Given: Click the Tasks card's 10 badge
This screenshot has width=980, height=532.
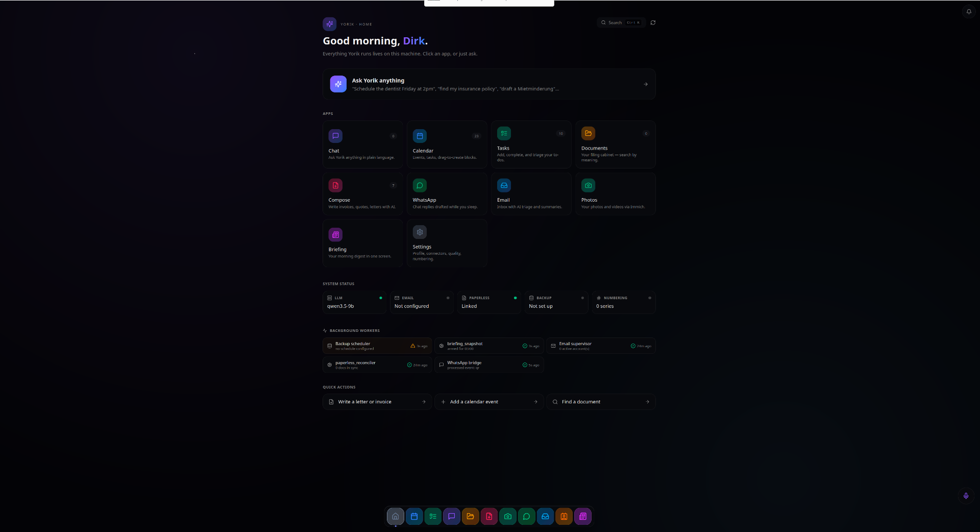Looking at the screenshot, I should (560, 133).
